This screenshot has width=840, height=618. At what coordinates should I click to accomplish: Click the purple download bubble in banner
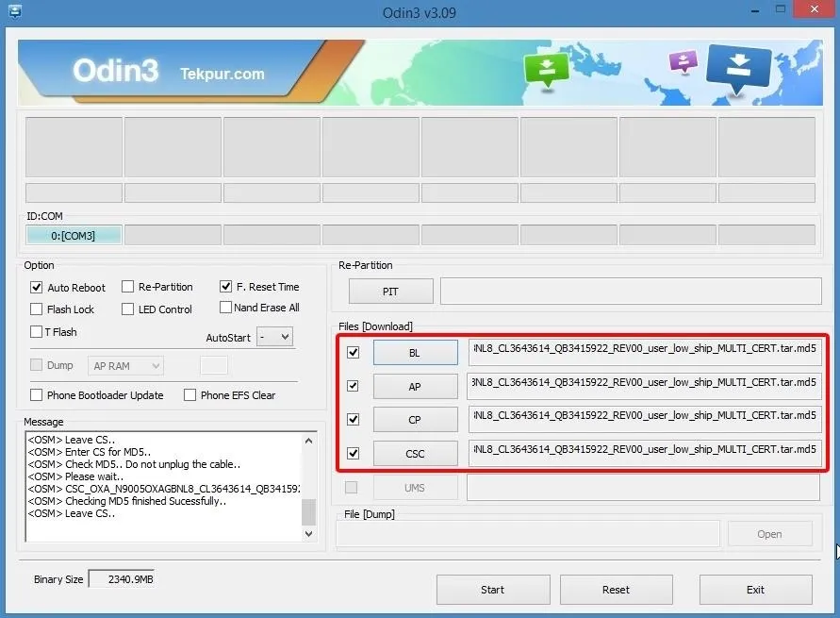coord(684,61)
